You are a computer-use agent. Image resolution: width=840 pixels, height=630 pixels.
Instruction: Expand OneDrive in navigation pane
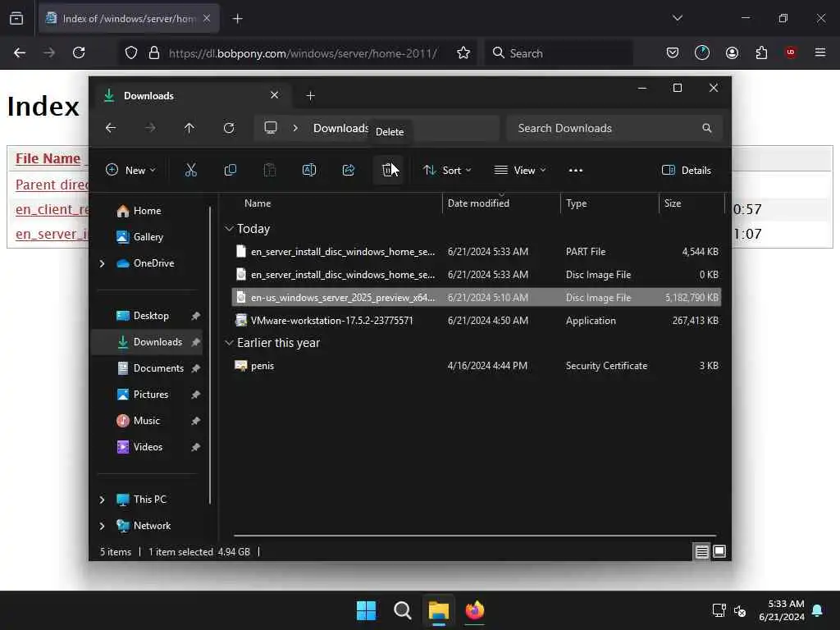(x=102, y=263)
